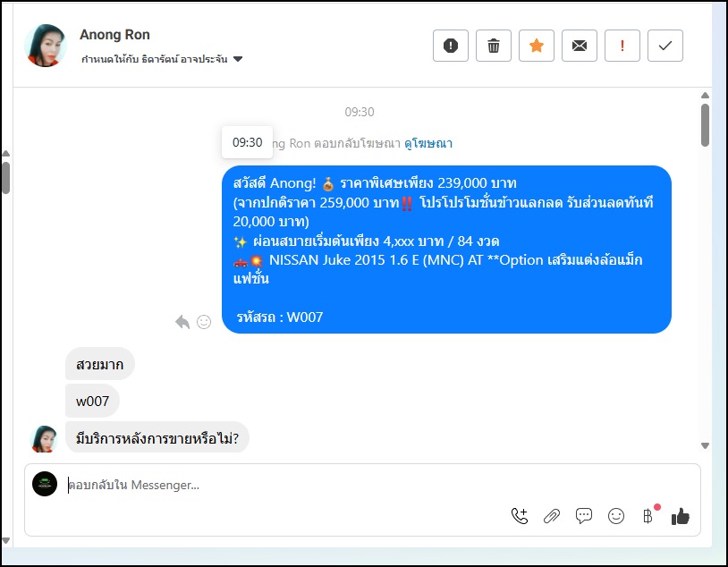Delete conversation using trash icon
Viewport: 728px width, 567px height.
tap(493, 46)
